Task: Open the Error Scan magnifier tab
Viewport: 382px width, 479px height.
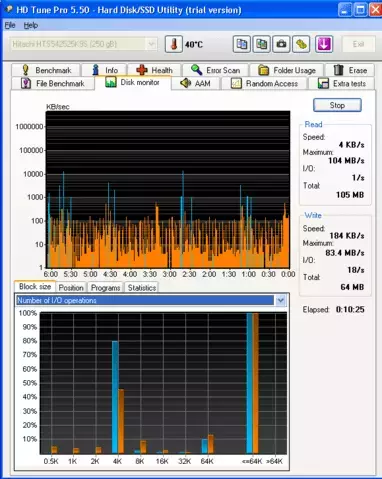Action: 215,70
